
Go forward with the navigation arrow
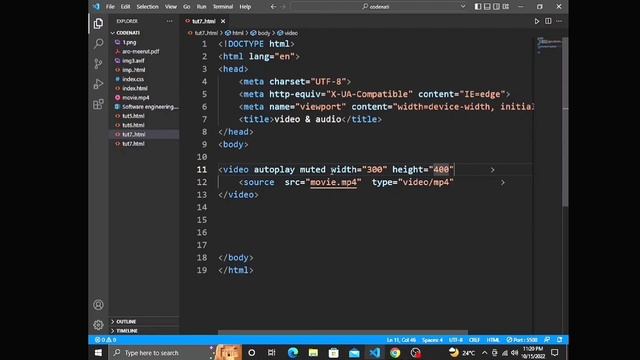tap(283, 7)
